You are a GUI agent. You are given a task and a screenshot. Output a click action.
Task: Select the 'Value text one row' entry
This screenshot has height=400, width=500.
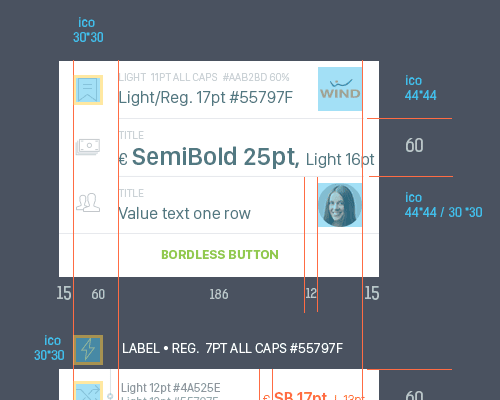pos(185,213)
